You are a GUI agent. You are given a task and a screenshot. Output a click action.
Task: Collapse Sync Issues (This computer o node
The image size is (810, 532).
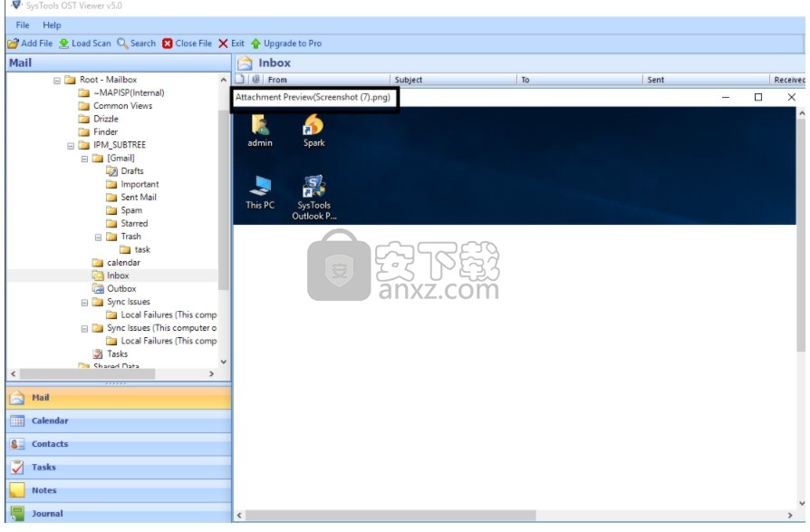click(x=85, y=329)
